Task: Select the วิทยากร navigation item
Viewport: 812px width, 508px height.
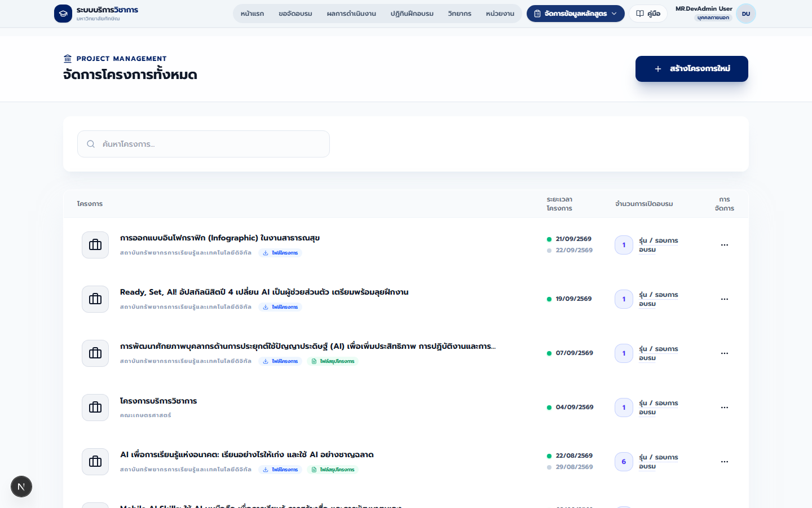Action: [x=460, y=14]
